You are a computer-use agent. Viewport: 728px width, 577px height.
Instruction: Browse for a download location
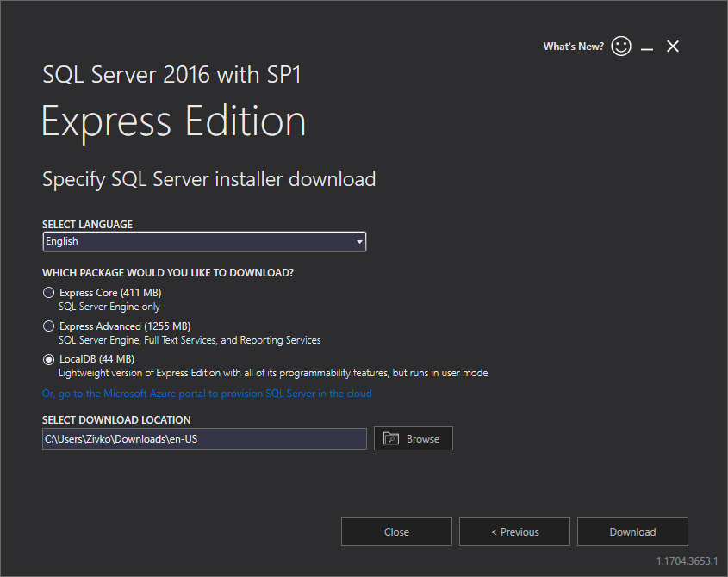click(414, 439)
